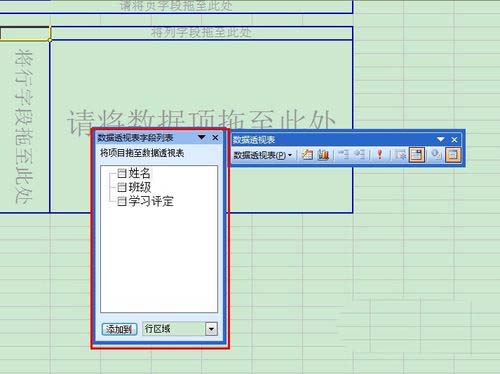Image resolution: width=500 pixels, height=374 pixels.
Task: Click the 将列字段拖至此处 column field area
Action: tap(201, 33)
